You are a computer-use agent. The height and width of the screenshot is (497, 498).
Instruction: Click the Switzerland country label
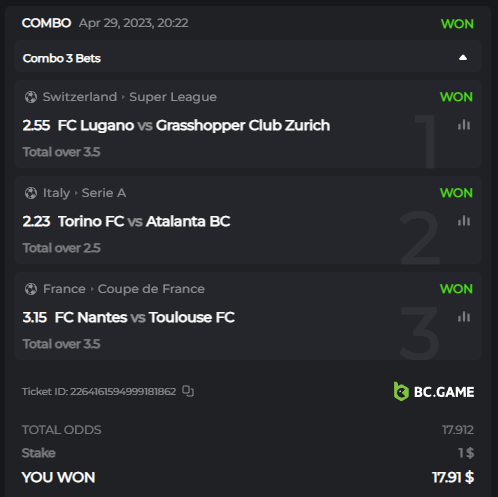point(80,97)
